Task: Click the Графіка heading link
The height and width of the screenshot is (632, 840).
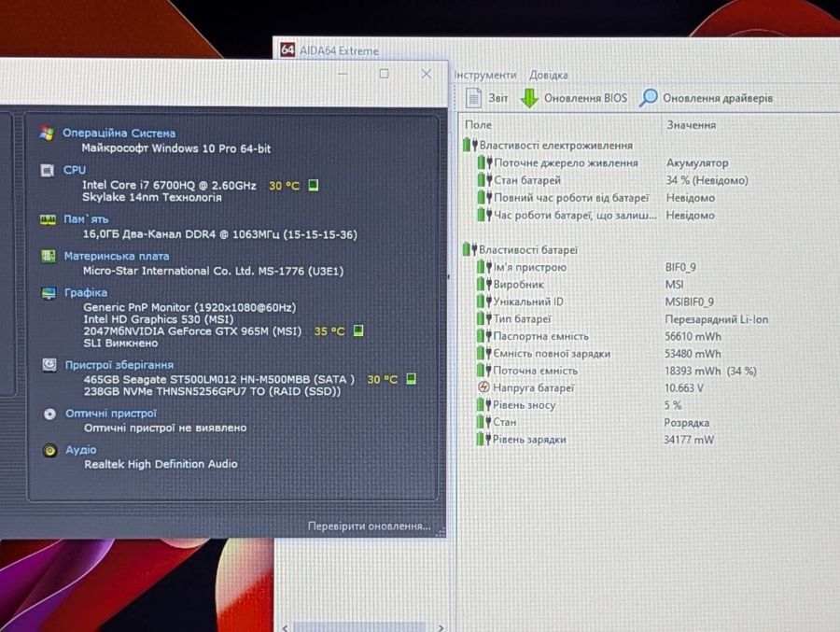Action: click(x=86, y=293)
